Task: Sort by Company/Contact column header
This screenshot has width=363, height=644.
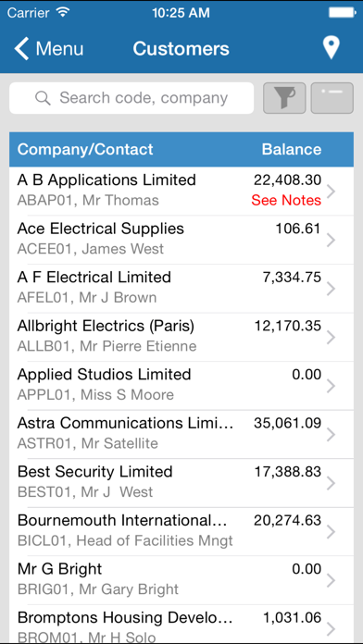Action: 85,149
